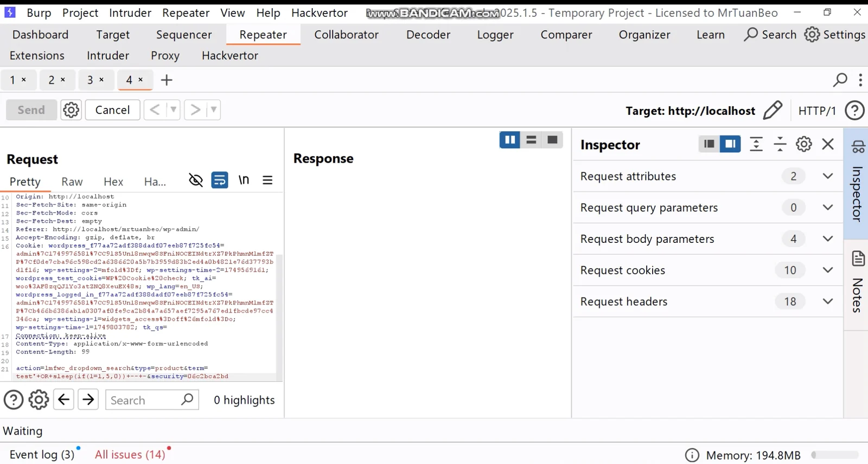Dock Inspector panel to the right
Viewport: 868px width, 464px height.
[730, 144]
